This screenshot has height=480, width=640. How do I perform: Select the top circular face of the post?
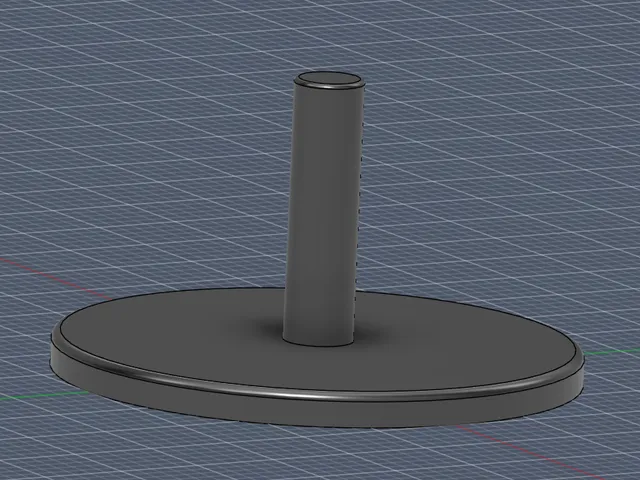pos(329,79)
